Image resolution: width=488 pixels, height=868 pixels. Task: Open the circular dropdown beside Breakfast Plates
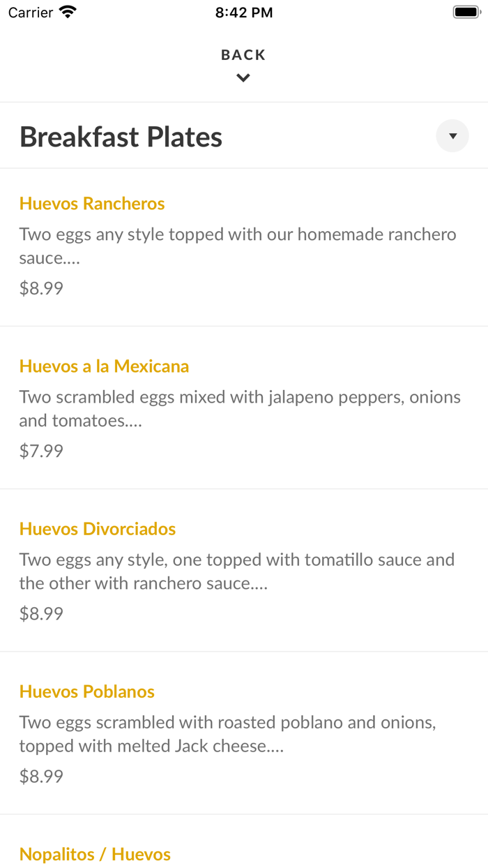(x=452, y=135)
